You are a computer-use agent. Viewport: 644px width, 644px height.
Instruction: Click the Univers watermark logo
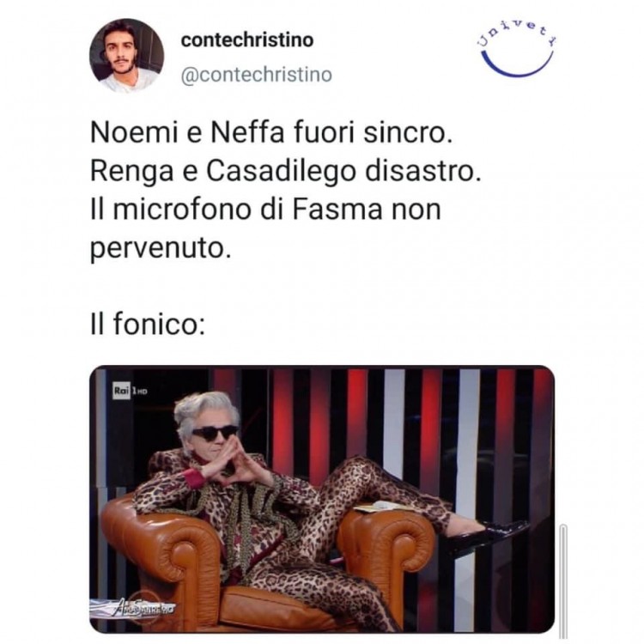[x=517, y=48]
